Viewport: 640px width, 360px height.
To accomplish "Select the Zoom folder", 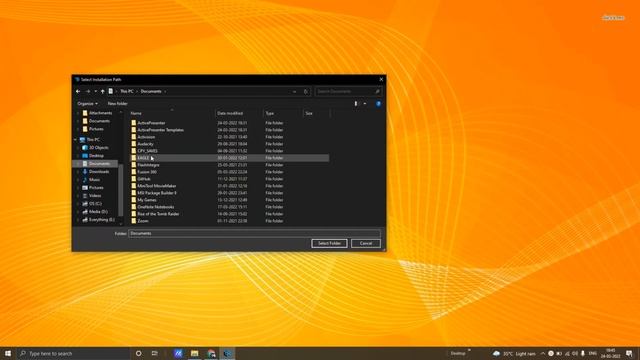I will 143,221.
